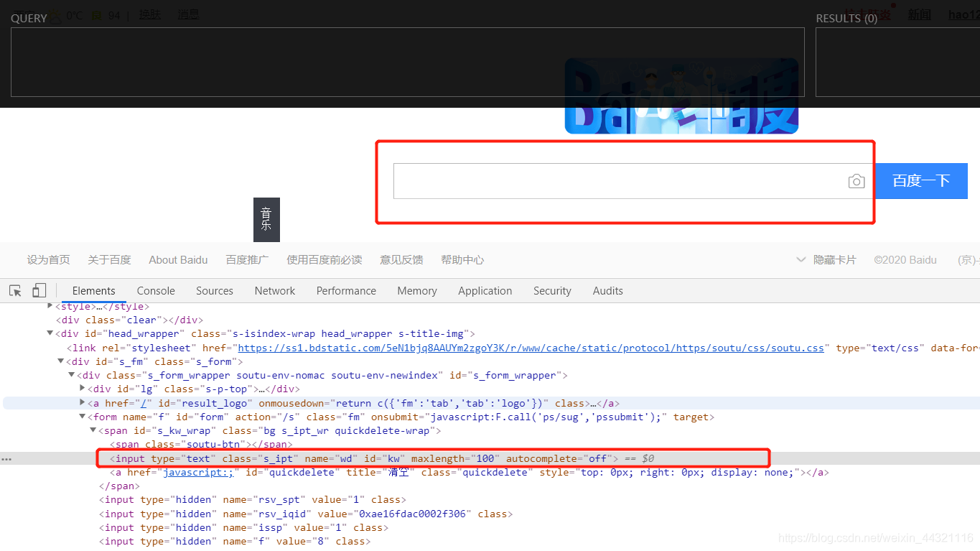Screen dimensions: 980x551
Task: Open the 百度推广 footer link
Action: point(247,260)
